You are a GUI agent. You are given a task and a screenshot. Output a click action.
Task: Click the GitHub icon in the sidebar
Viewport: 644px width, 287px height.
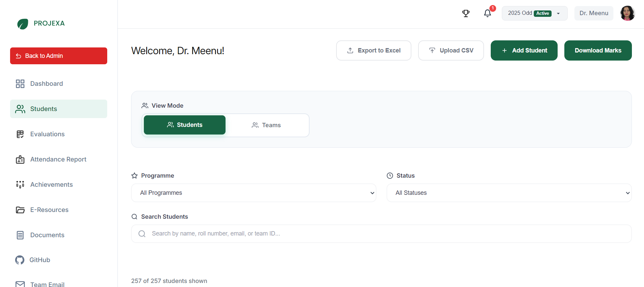click(x=19, y=260)
